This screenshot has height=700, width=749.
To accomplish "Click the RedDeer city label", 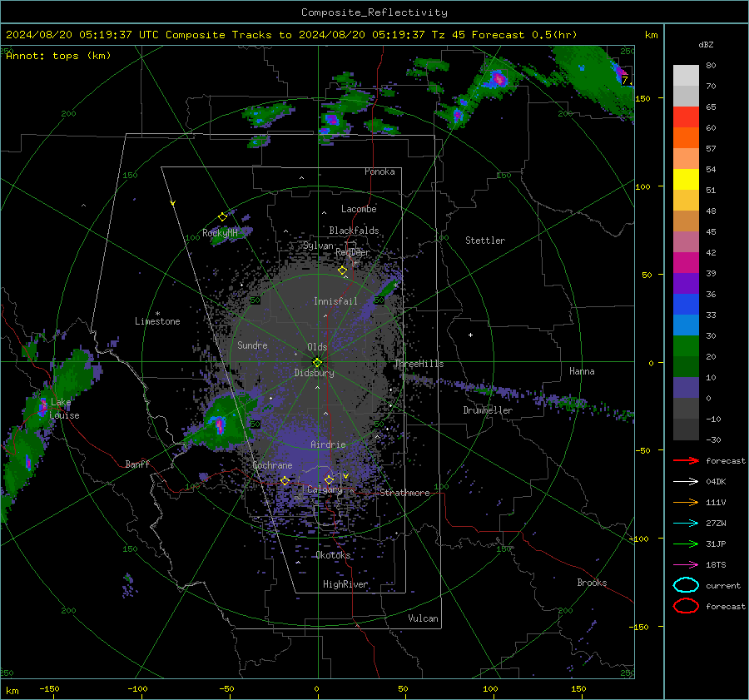I will tap(353, 252).
